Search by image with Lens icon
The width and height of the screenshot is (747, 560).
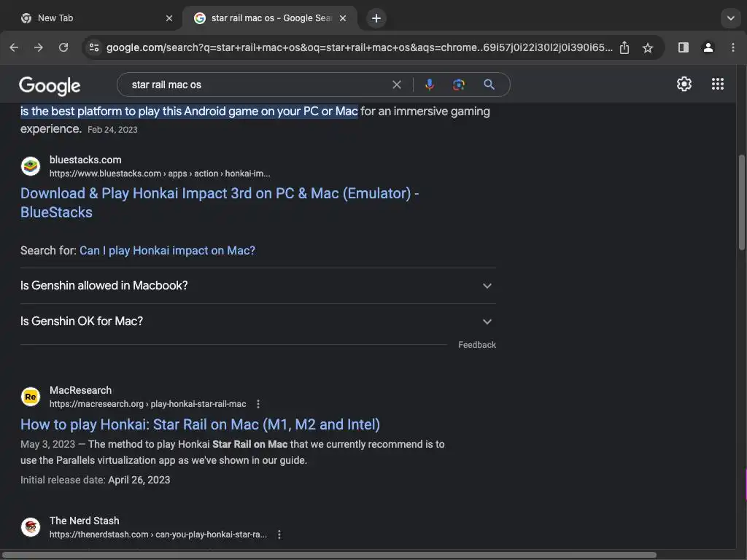click(458, 85)
